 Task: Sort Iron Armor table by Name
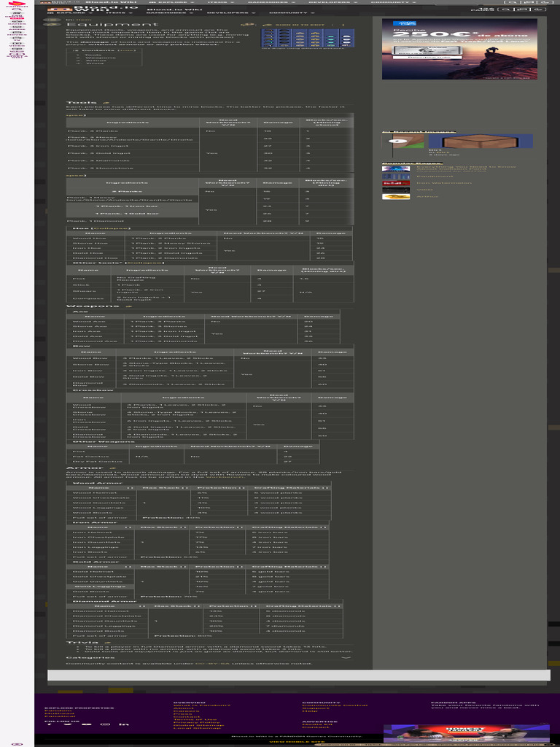coord(101,527)
